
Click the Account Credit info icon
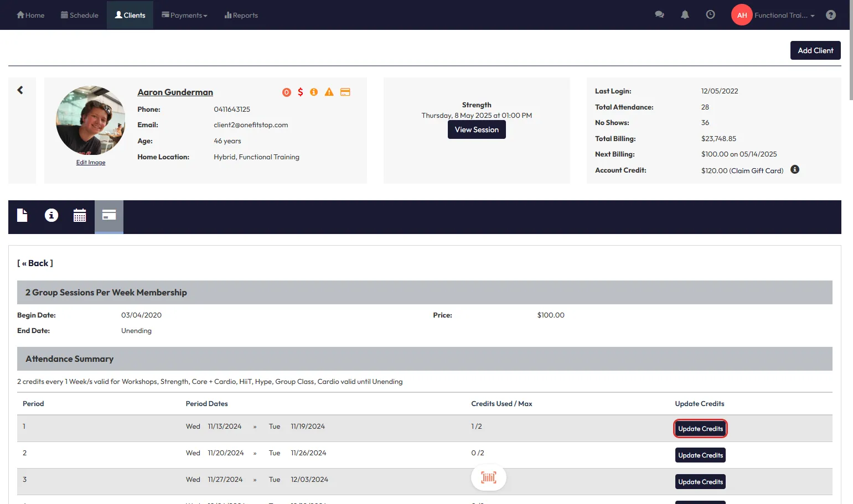coord(795,170)
